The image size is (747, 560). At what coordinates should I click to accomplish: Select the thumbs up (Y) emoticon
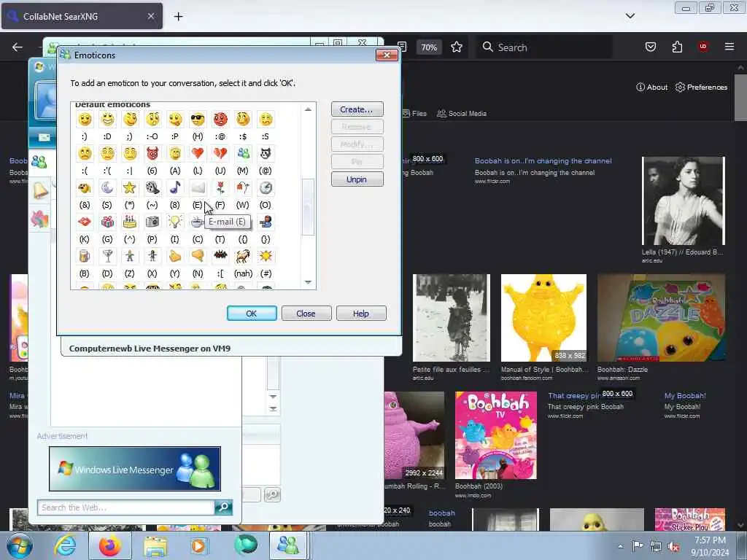click(x=175, y=256)
